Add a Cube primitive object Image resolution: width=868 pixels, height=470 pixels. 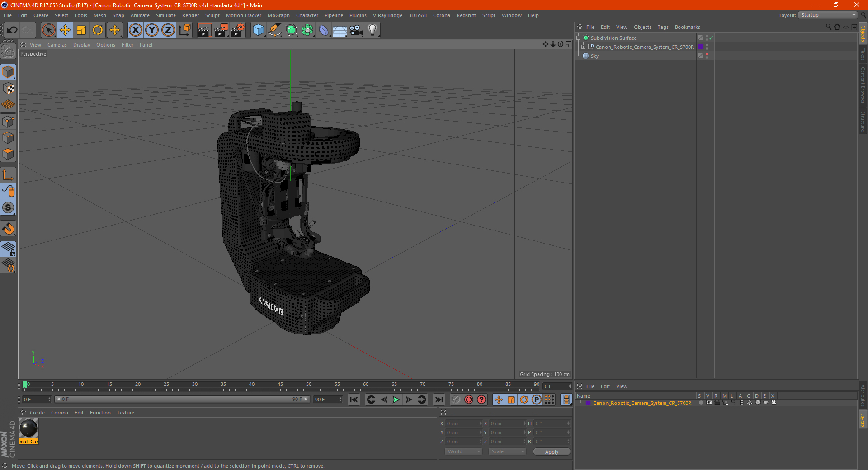(258, 30)
